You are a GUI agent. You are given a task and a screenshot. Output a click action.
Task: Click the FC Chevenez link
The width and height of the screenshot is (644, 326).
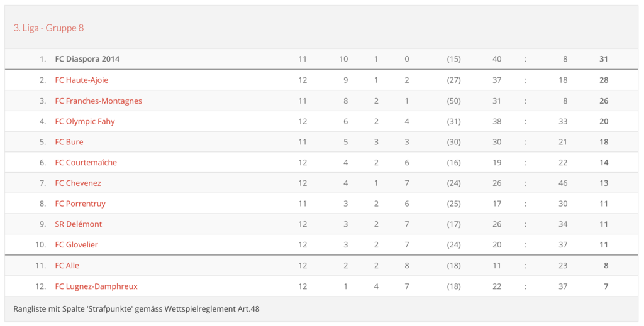(x=78, y=183)
